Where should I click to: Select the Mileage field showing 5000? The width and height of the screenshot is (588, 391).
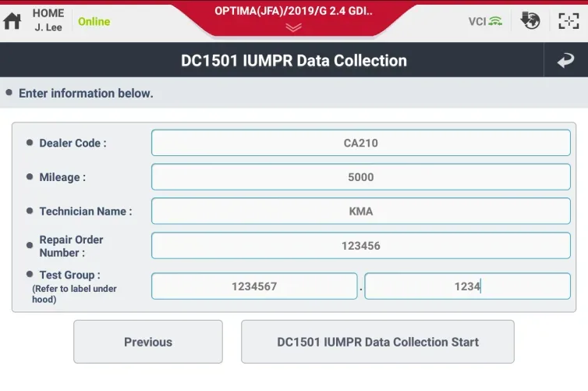tap(361, 177)
